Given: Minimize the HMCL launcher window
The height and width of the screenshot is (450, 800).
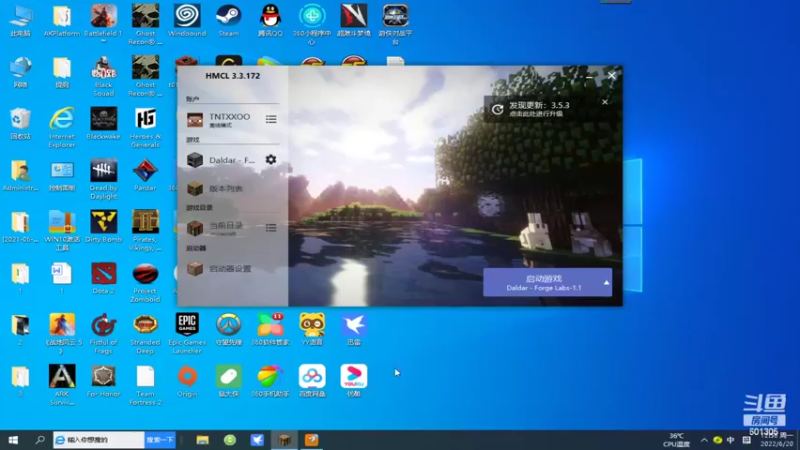Looking at the screenshot, I should tap(589, 76).
